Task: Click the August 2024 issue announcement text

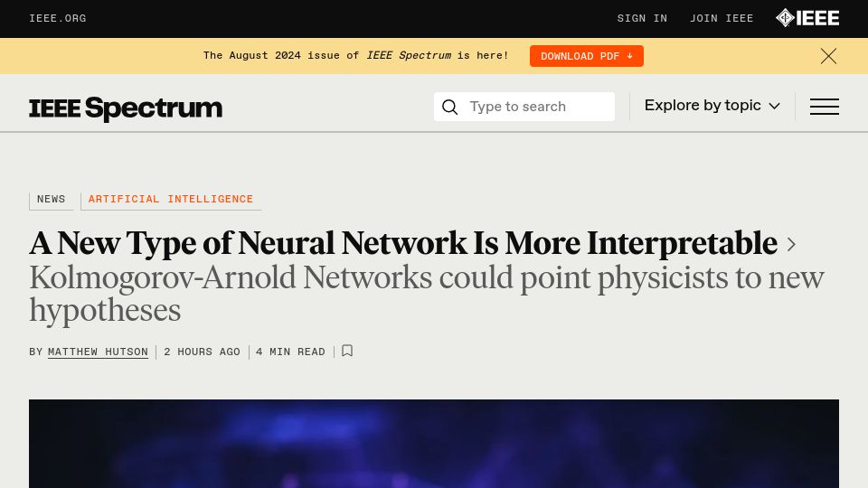Action: 355,56
